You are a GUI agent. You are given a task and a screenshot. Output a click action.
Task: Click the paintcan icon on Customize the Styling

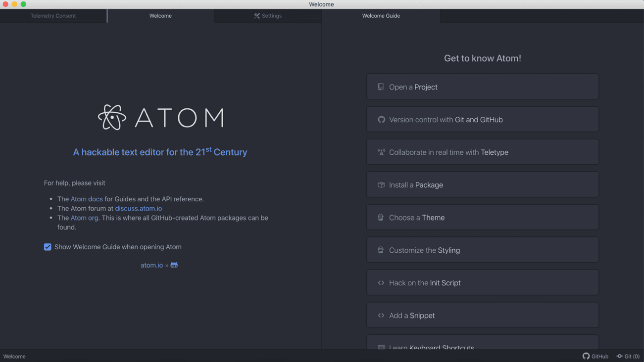point(381,250)
